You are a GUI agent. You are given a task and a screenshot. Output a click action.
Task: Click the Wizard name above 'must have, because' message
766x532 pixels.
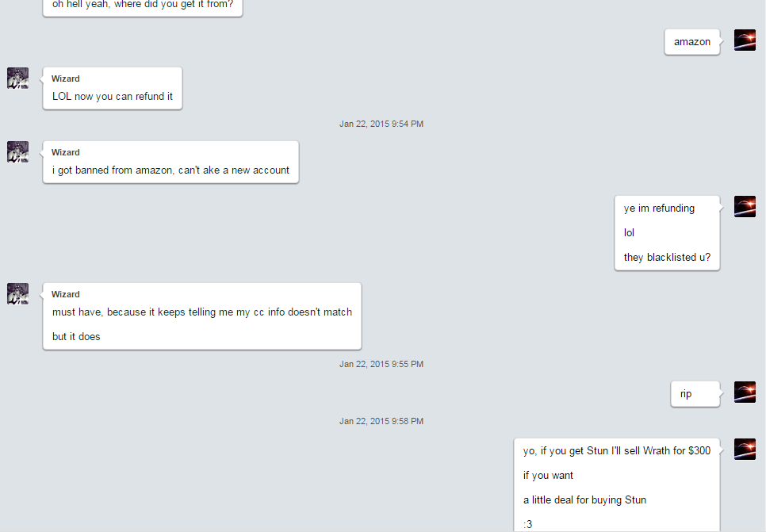coord(66,294)
